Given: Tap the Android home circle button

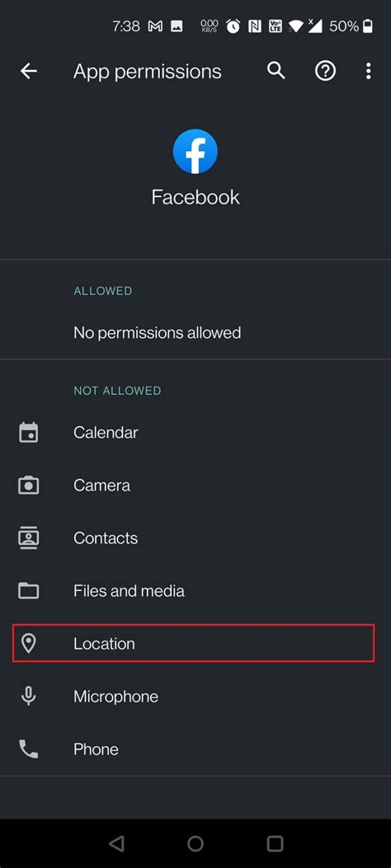Looking at the screenshot, I should (x=195, y=843).
